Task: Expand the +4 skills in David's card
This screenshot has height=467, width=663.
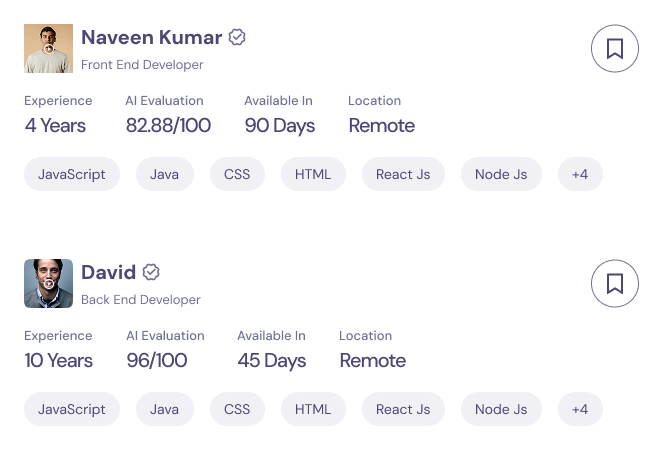Action: (x=580, y=409)
